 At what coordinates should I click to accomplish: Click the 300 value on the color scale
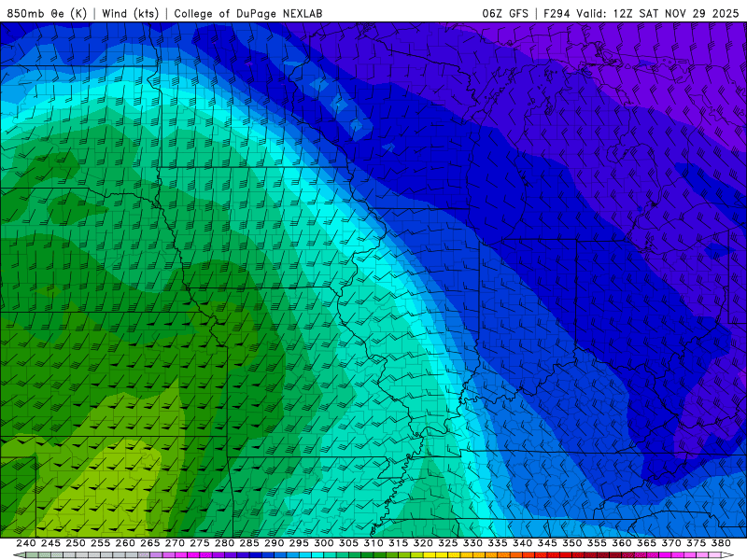(323, 543)
